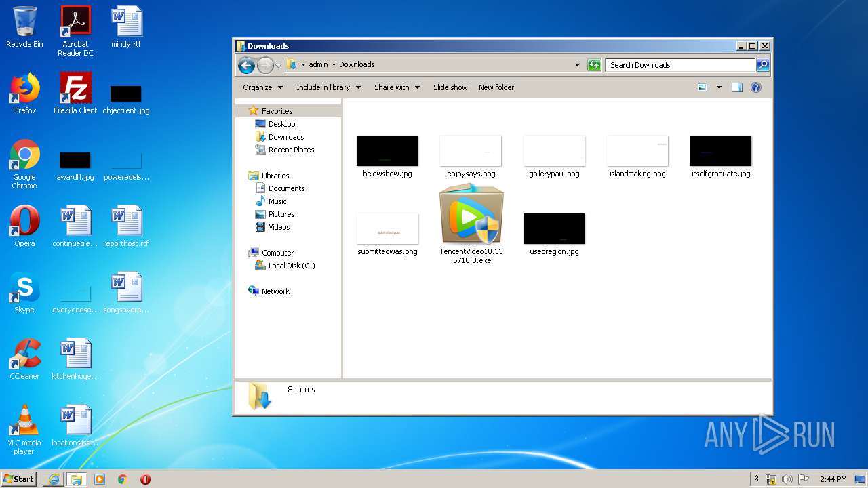The width and height of the screenshot is (868, 488).
Task: Change view icon in toolbar
Action: pyautogui.click(x=703, y=87)
